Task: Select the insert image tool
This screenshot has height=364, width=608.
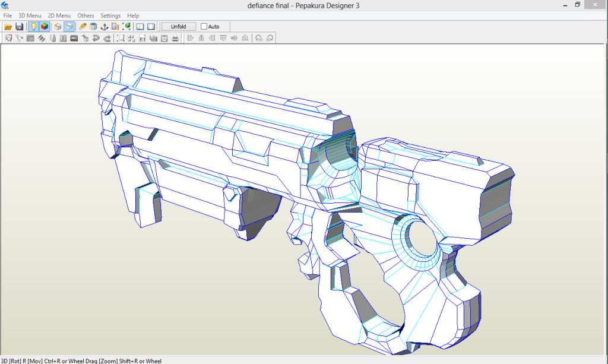Action: point(74,38)
